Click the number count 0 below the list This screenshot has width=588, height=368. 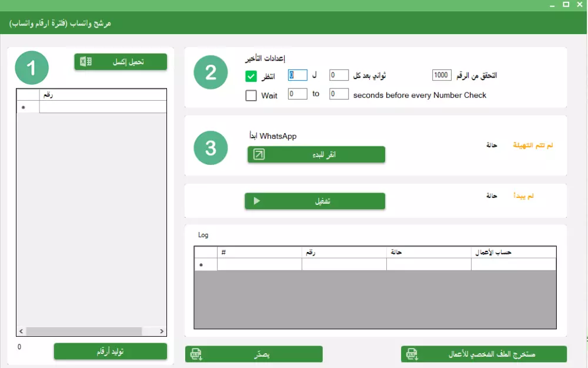tap(19, 347)
